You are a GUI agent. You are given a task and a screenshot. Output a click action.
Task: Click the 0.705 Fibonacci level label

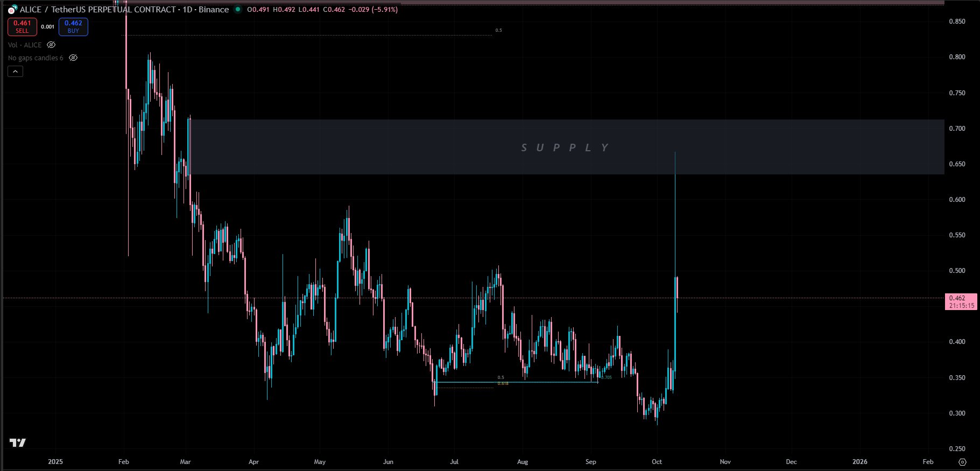pos(607,377)
